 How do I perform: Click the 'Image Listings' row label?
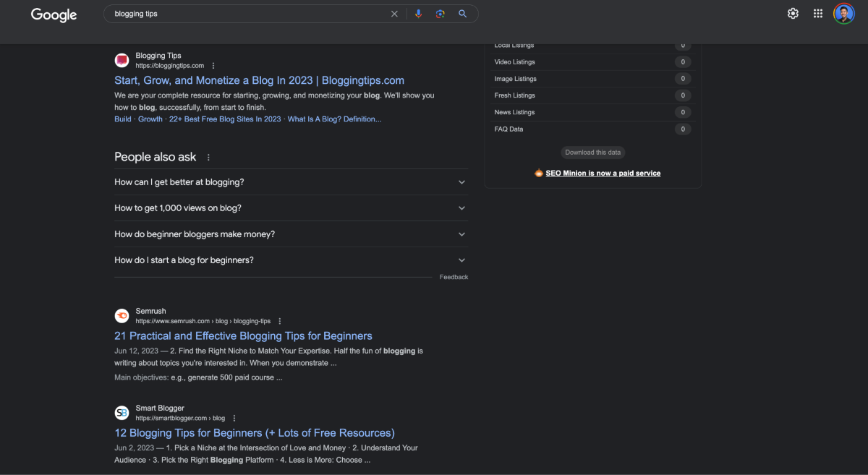pos(516,79)
